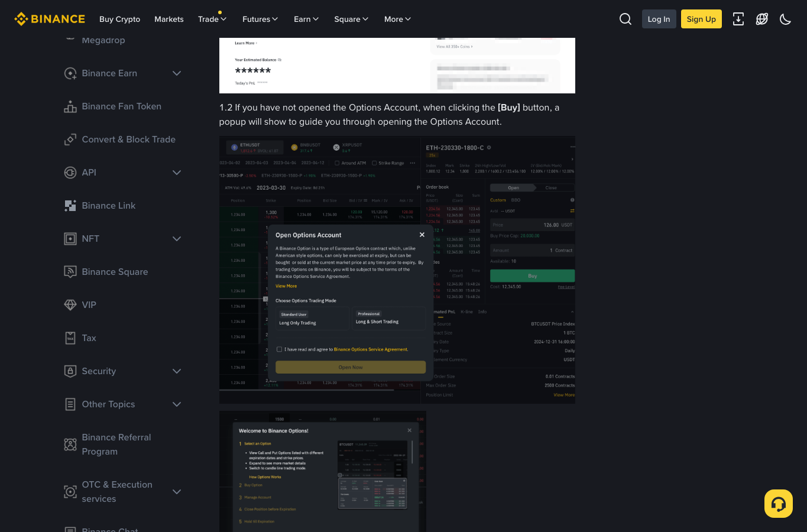Open the More dropdown menu
Viewport: 807px width, 532px height.
397,19
